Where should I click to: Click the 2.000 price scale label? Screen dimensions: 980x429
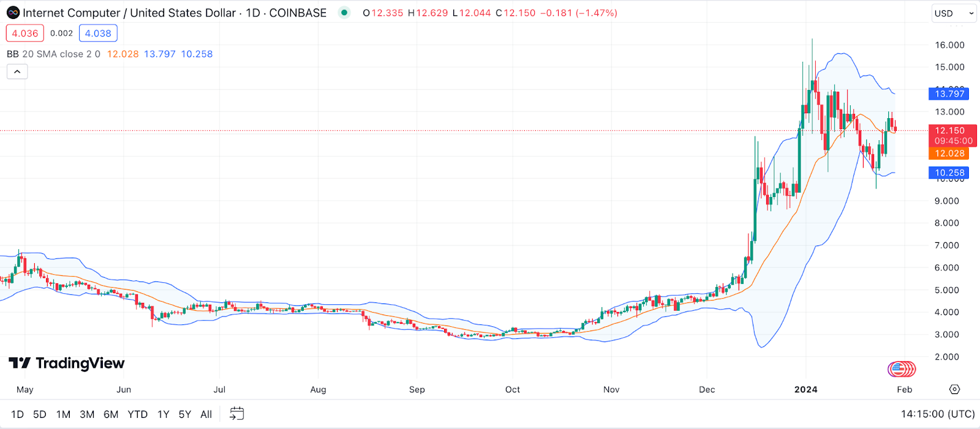pos(947,357)
